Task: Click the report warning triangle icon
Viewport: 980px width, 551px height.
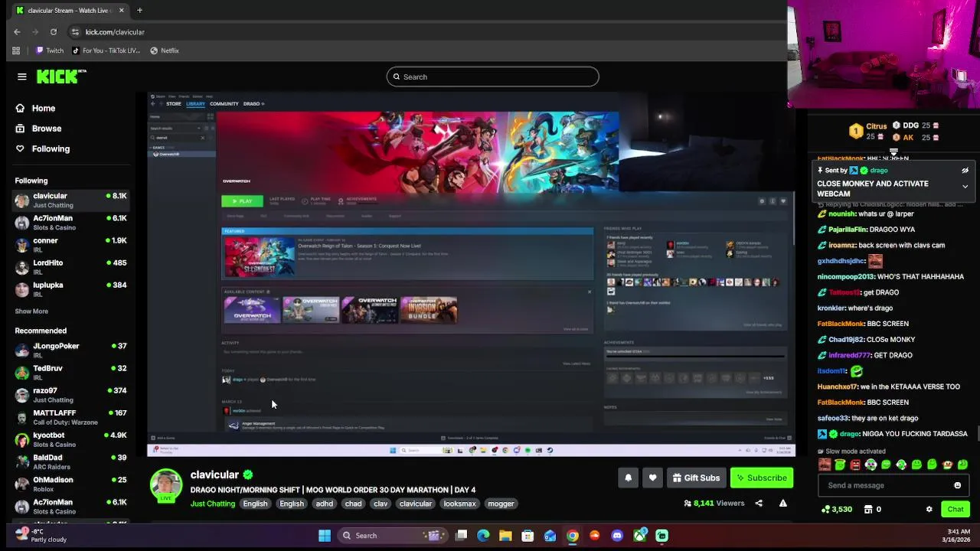Action: pyautogui.click(x=782, y=504)
